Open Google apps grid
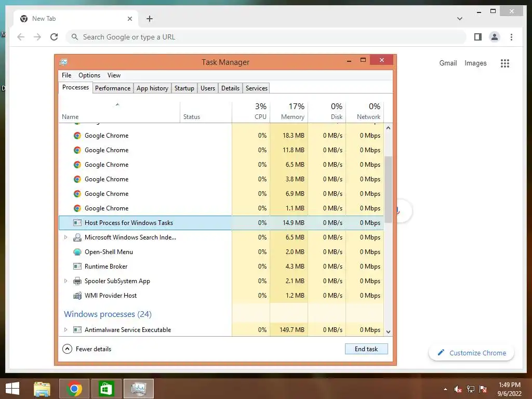This screenshot has height=399, width=532. (x=505, y=63)
